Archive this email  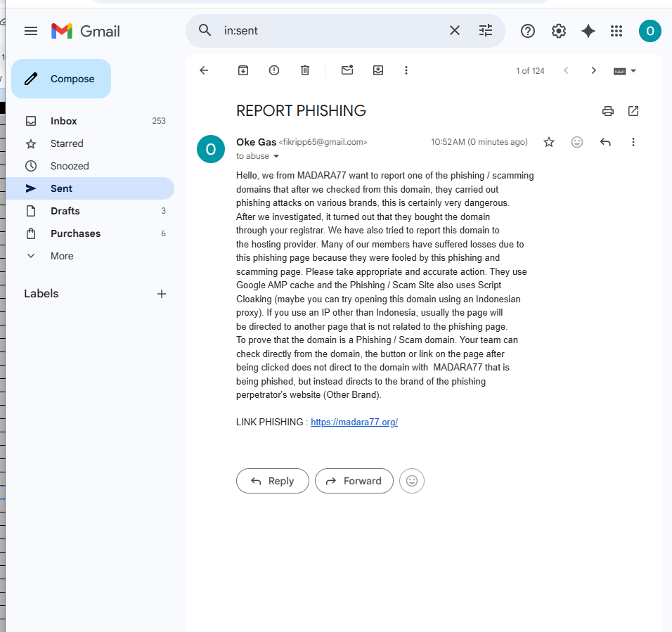click(x=243, y=70)
